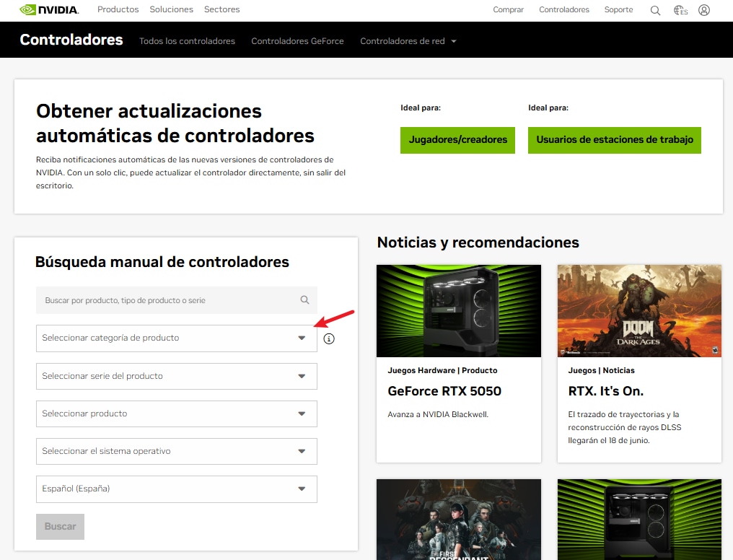Image resolution: width=733 pixels, height=560 pixels.
Task: Open Seleccionar producto dropdown
Action: click(x=177, y=414)
